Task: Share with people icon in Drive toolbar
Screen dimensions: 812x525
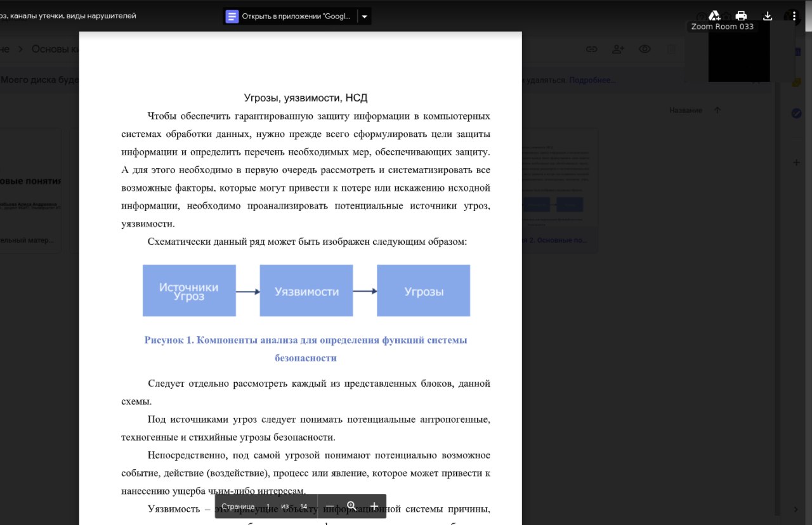Action: [618, 49]
